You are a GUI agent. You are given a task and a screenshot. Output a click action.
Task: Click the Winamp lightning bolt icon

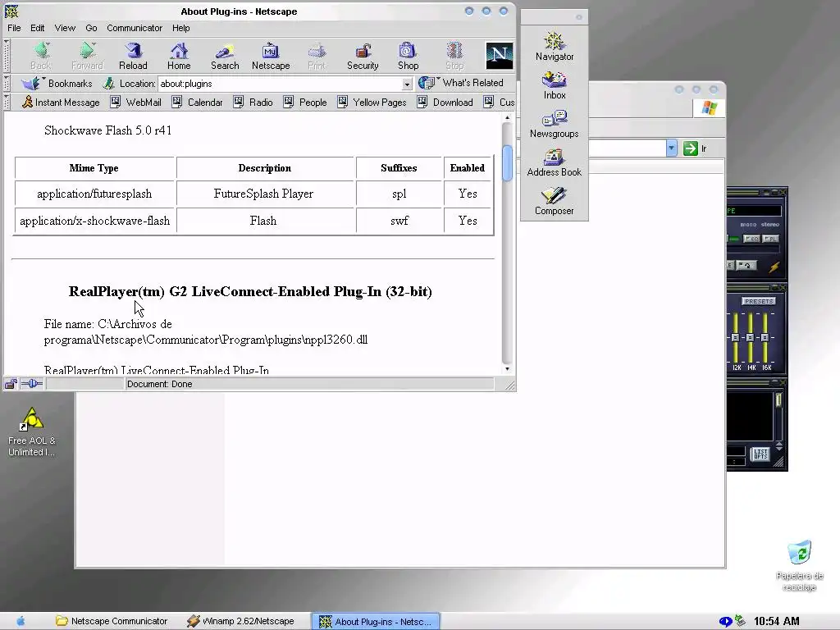[x=774, y=267]
